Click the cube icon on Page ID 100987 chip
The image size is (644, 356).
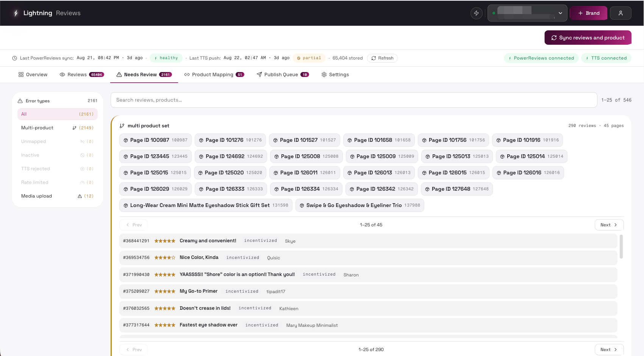(x=126, y=140)
